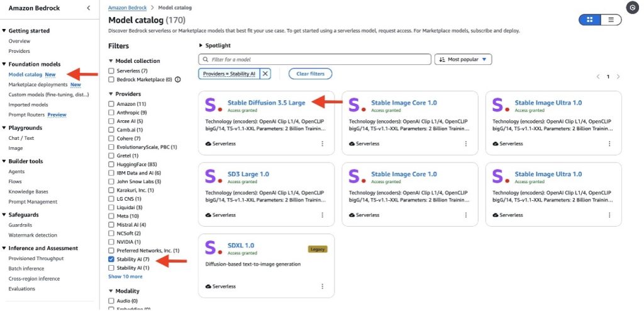
Task: Collapse the Providers filter group
Action: tap(111, 94)
